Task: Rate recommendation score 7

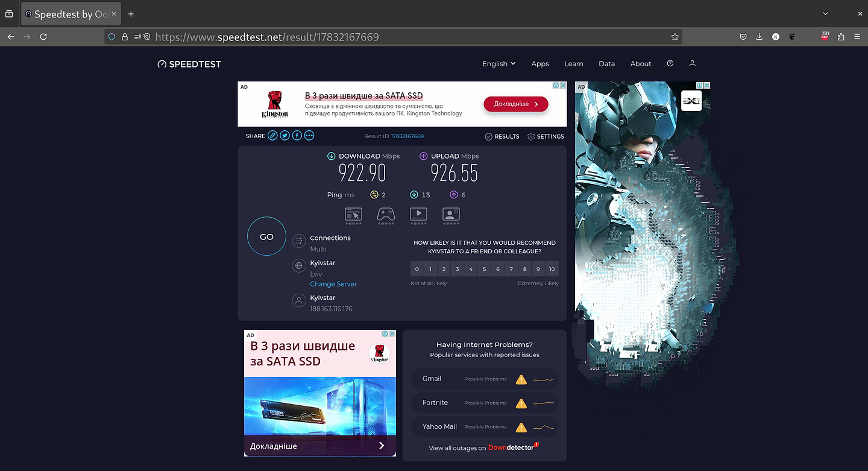Action: (511, 269)
